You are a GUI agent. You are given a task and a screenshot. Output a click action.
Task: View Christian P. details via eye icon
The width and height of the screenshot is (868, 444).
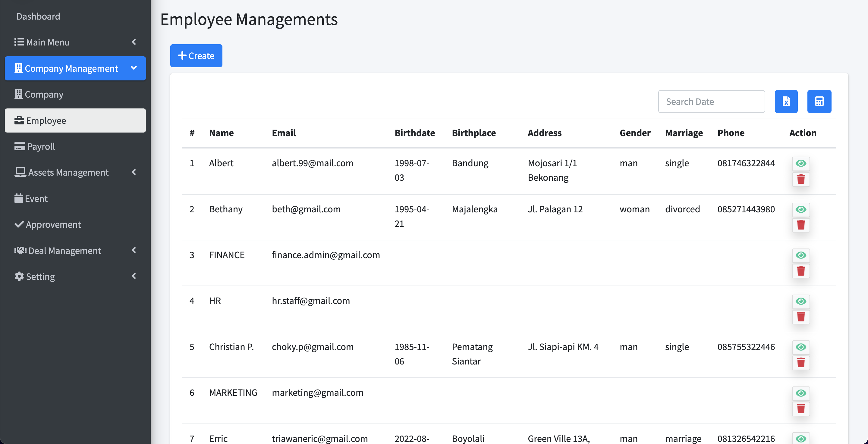pyautogui.click(x=800, y=347)
